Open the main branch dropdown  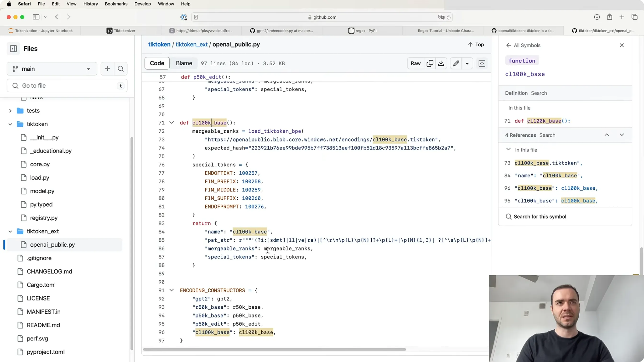(x=52, y=69)
